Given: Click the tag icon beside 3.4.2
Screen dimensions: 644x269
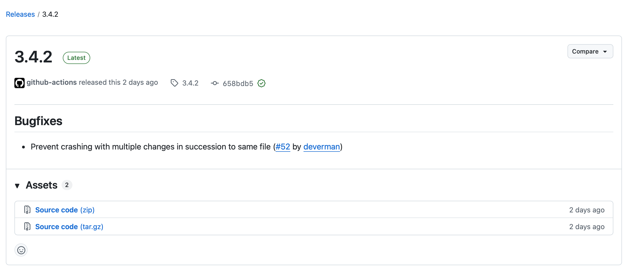Looking at the screenshot, I should 174,83.
